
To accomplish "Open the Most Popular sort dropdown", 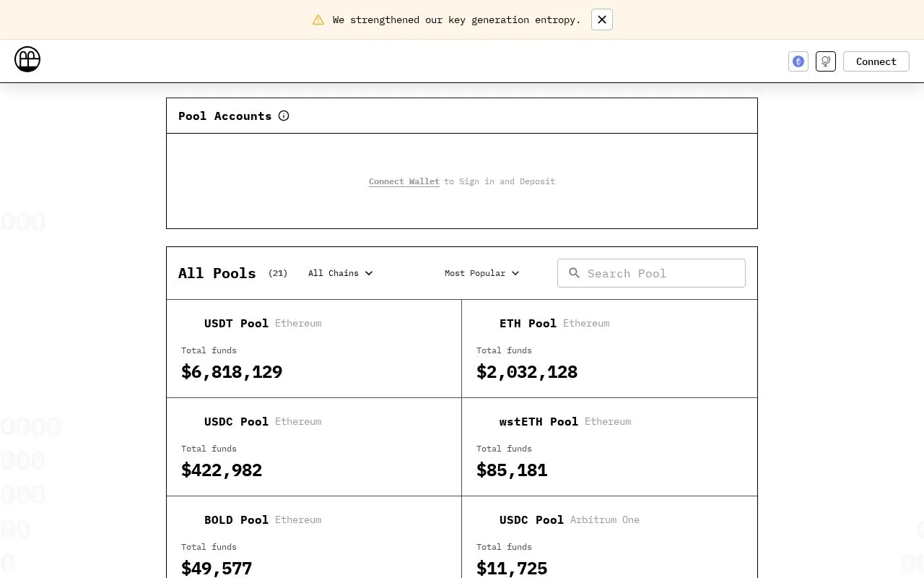I will pos(482,273).
